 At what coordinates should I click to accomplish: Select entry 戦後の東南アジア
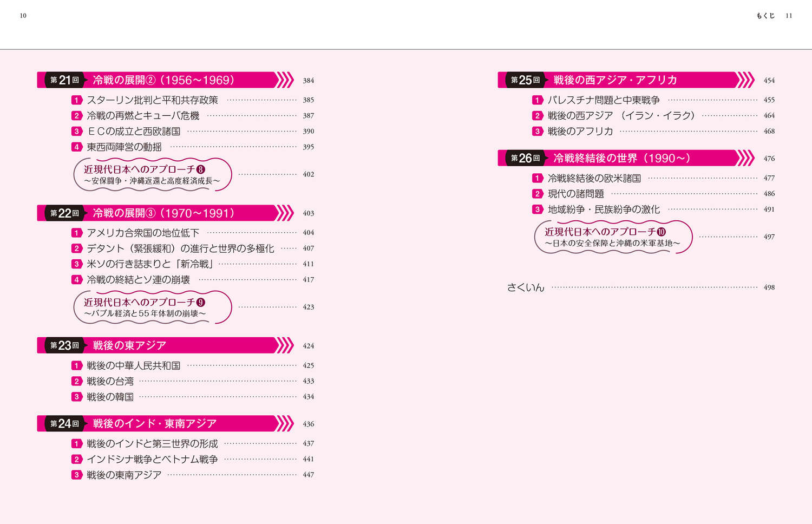(125, 475)
